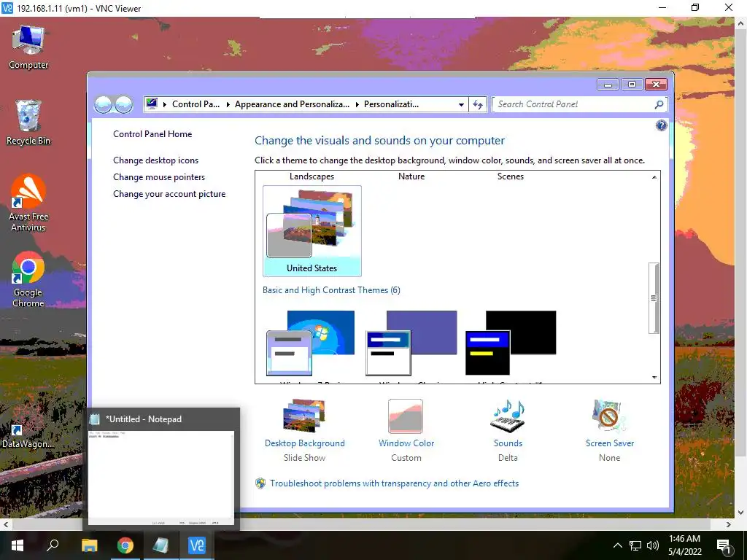Go back with the Control Panel back arrow

[x=103, y=104]
